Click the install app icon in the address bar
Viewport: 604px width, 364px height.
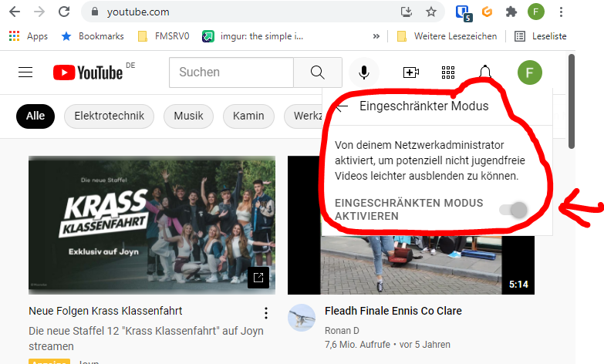[407, 12]
